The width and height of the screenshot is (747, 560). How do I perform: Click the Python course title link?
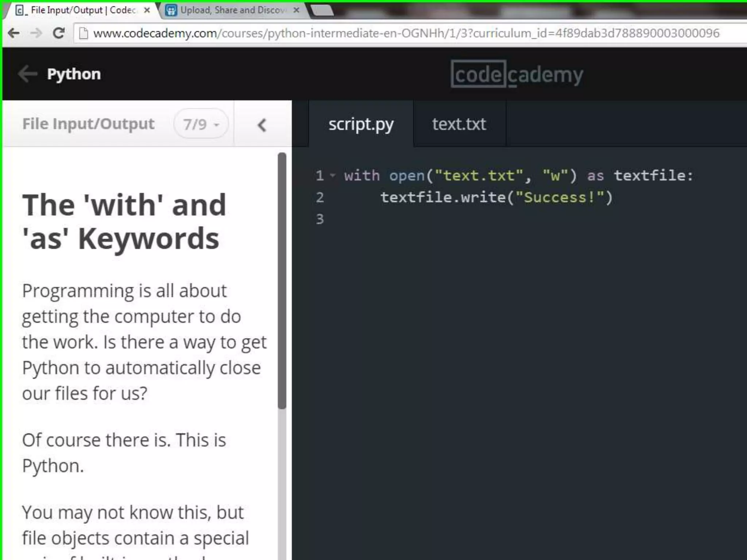coord(74,74)
